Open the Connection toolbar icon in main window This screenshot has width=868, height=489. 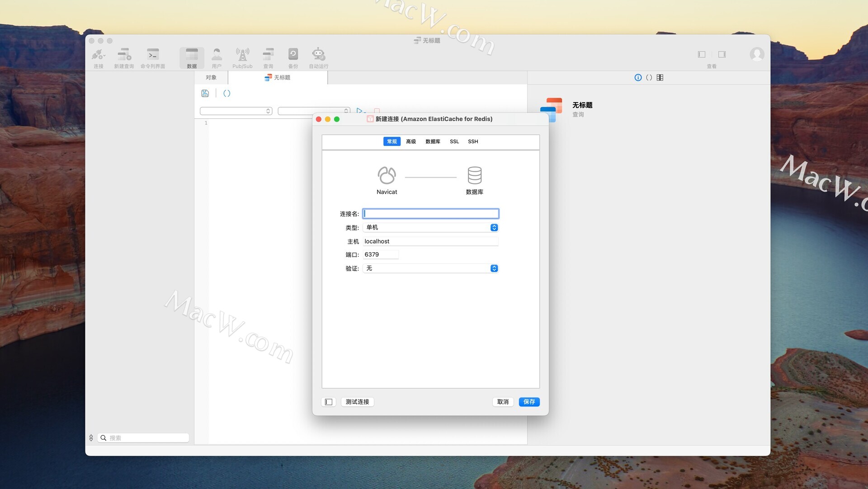coord(99,58)
